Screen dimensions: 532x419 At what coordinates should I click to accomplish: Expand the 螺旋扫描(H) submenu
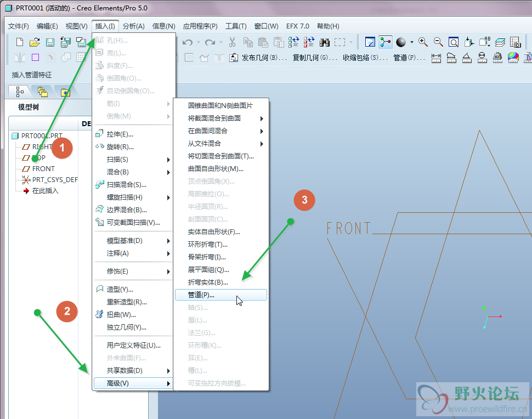click(133, 197)
